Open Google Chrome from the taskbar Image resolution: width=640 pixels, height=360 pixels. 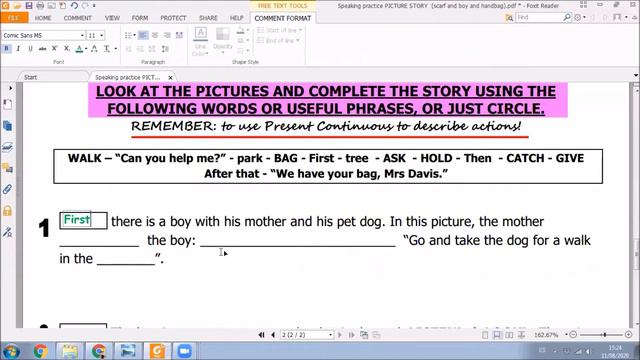click(x=40, y=351)
